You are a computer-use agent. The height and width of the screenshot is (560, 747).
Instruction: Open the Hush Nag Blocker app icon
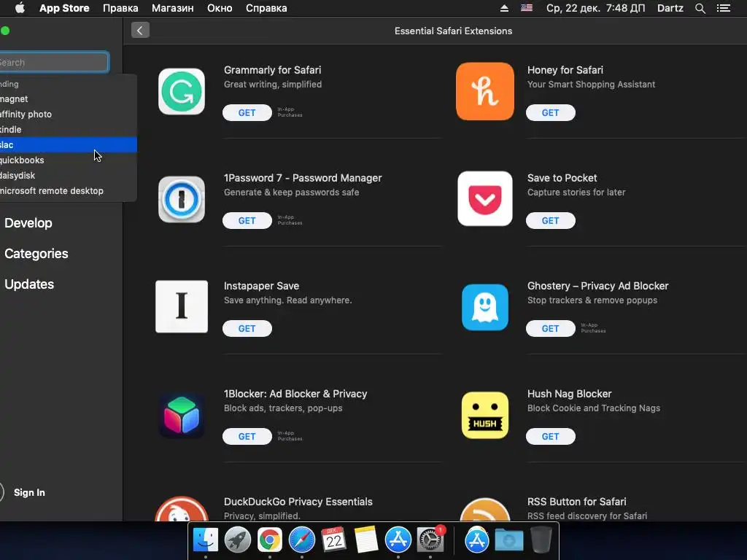[485, 415]
